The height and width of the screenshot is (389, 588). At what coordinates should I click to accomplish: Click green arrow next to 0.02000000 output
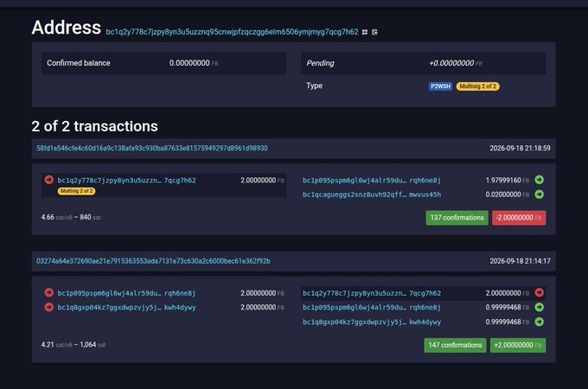540,194
